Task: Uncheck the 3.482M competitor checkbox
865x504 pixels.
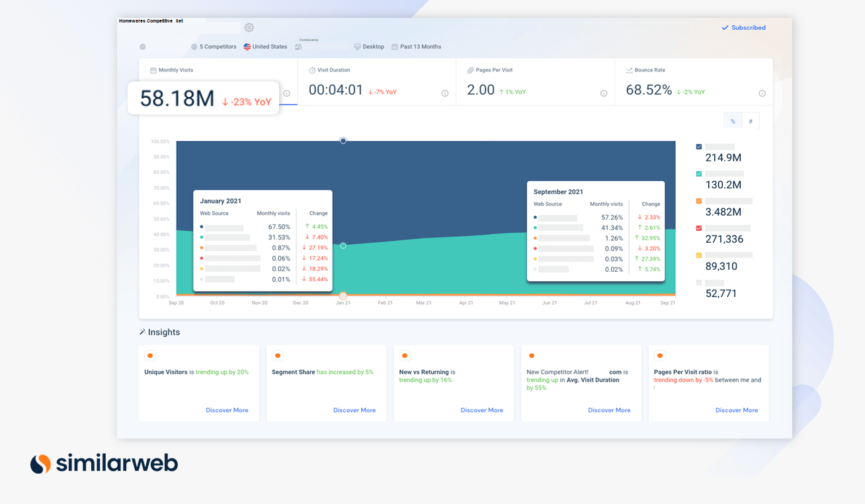Action: coord(699,201)
